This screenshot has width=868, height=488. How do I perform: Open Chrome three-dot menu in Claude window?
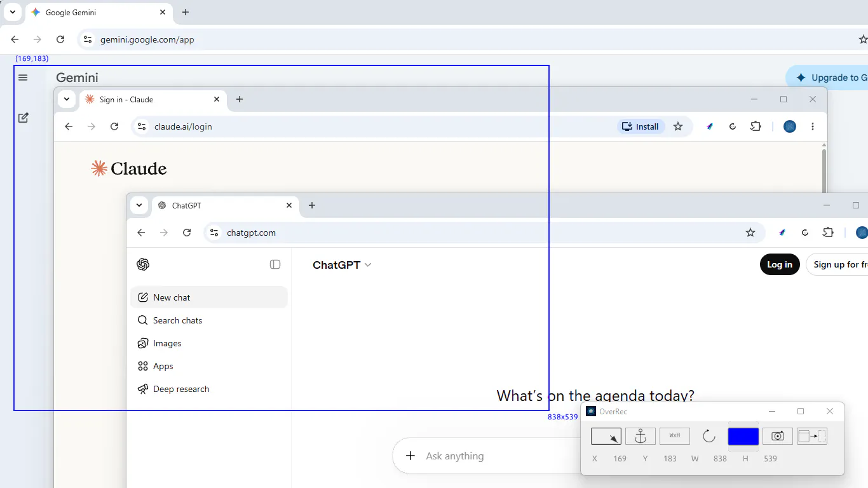click(x=813, y=126)
